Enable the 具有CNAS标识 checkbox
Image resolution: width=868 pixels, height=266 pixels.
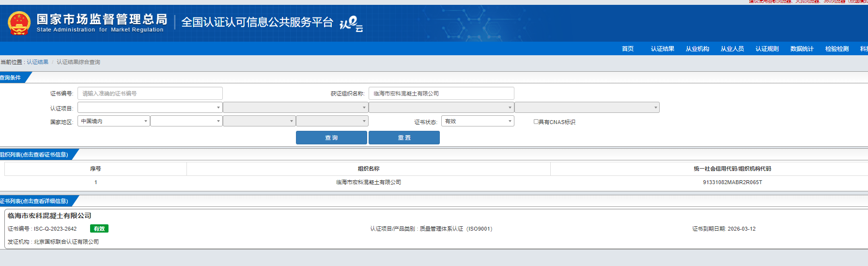(x=536, y=122)
